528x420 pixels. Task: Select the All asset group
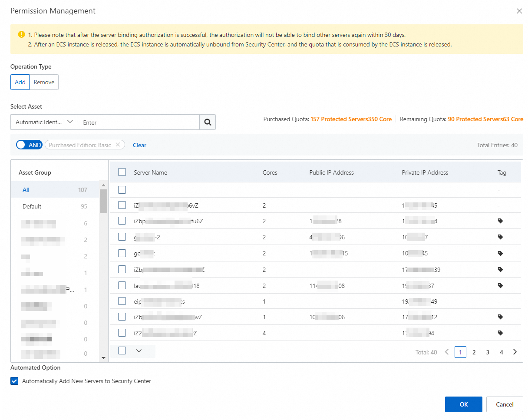[x=55, y=190]
